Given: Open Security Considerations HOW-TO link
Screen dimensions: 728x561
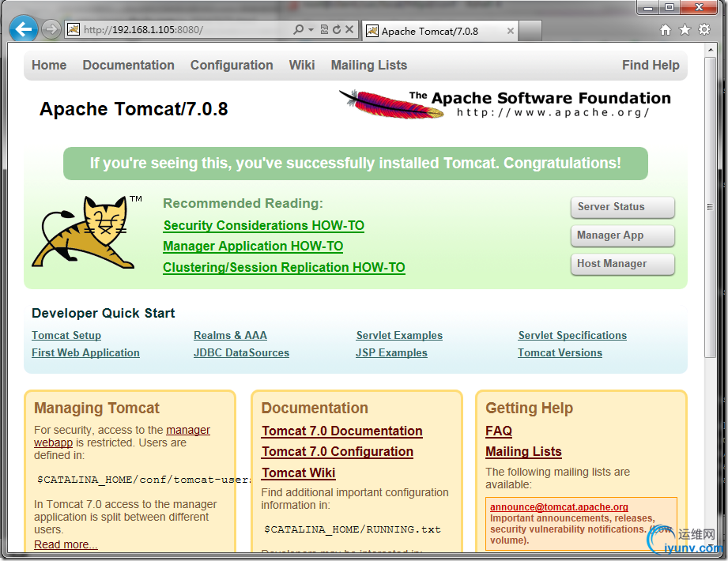Looking at the screenshot, I should [x=264, y=225].
